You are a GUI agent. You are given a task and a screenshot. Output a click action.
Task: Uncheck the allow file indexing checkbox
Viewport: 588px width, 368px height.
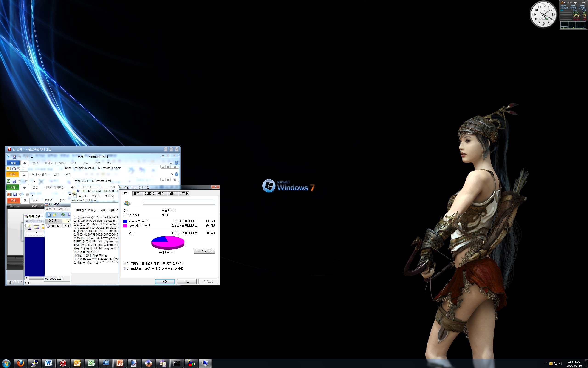click(125, 268)
